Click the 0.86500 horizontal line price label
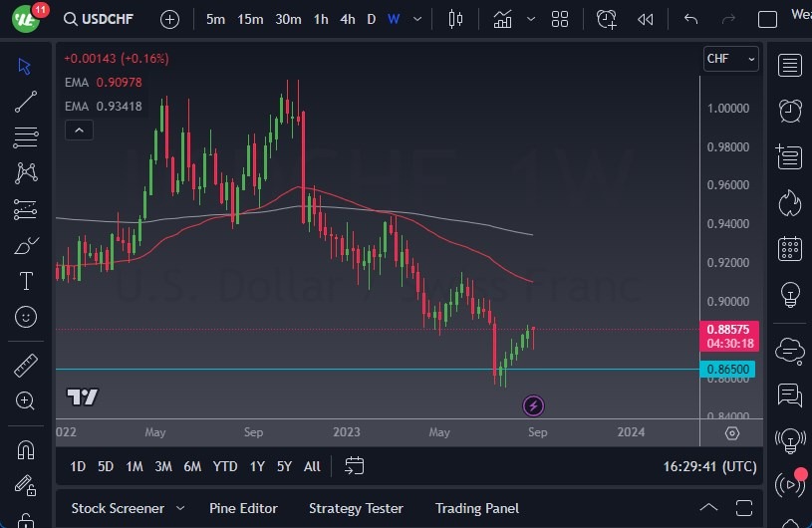This screenshot has width=812, height=528. [730, 370]
